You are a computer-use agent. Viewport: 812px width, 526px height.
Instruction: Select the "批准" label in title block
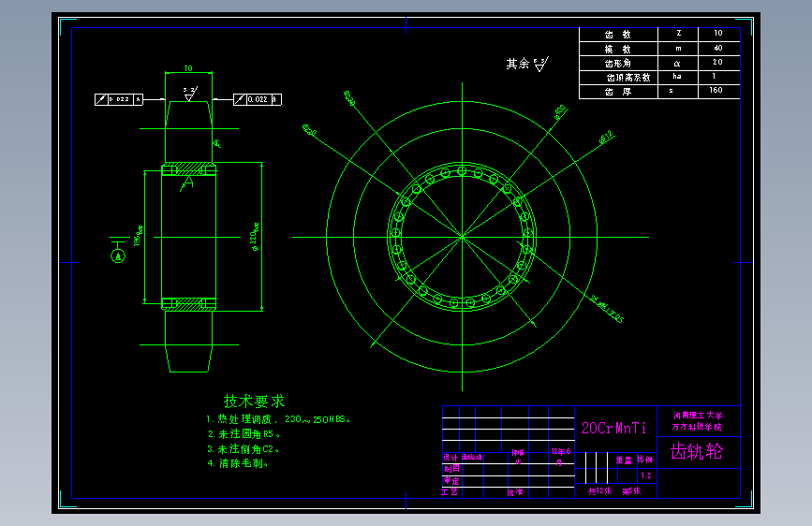pos(515,492)
